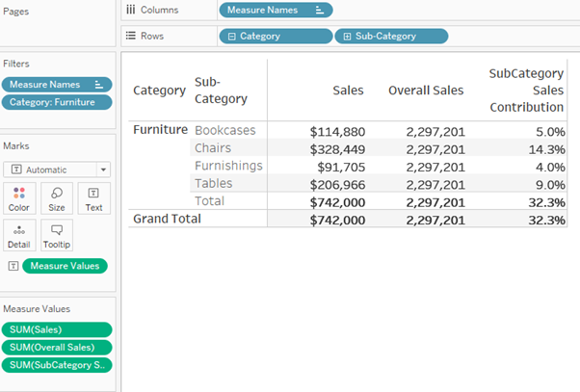Click sort icon on Columns Measure Names pill
This screenshot has height=392, width=580.
pyautogui.click(x=320, y=10)
